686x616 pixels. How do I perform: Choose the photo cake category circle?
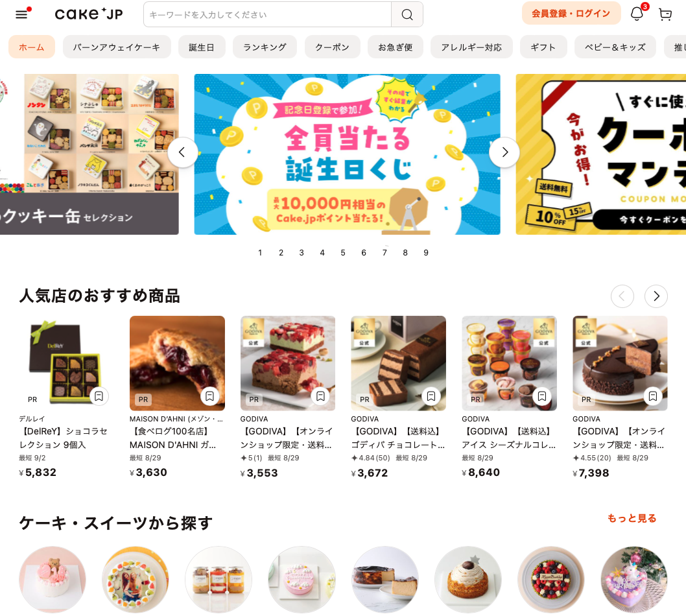click(135, 579)
